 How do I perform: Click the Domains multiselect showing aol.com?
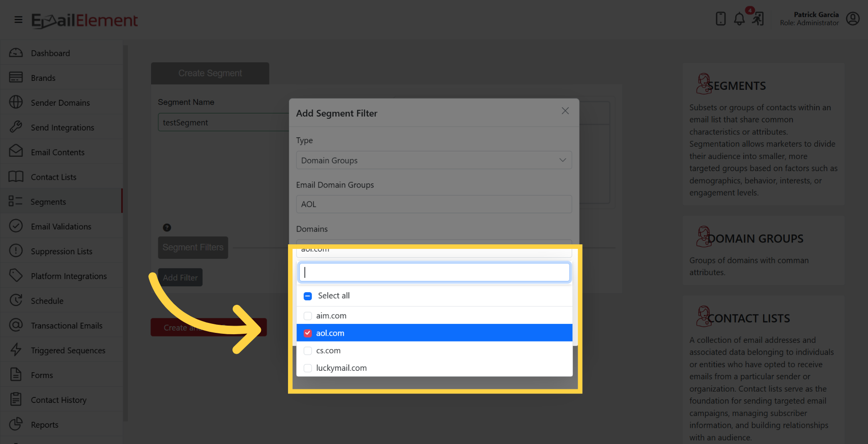click(434, 249)
